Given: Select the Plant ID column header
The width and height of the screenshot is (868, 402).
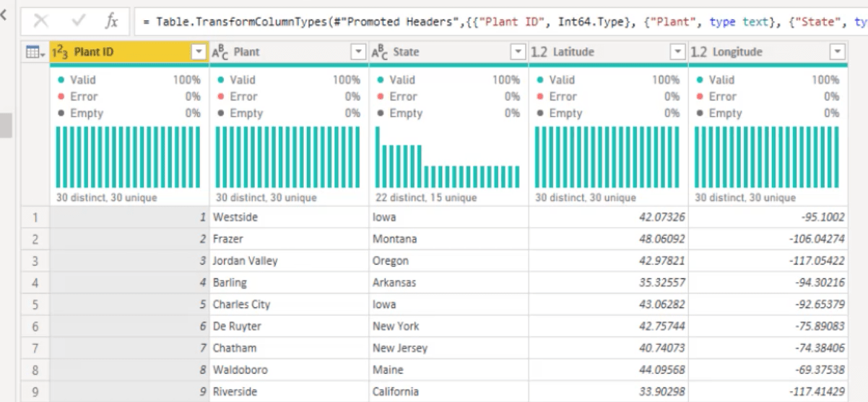Looking at the screenshot, I should (129, 52).
